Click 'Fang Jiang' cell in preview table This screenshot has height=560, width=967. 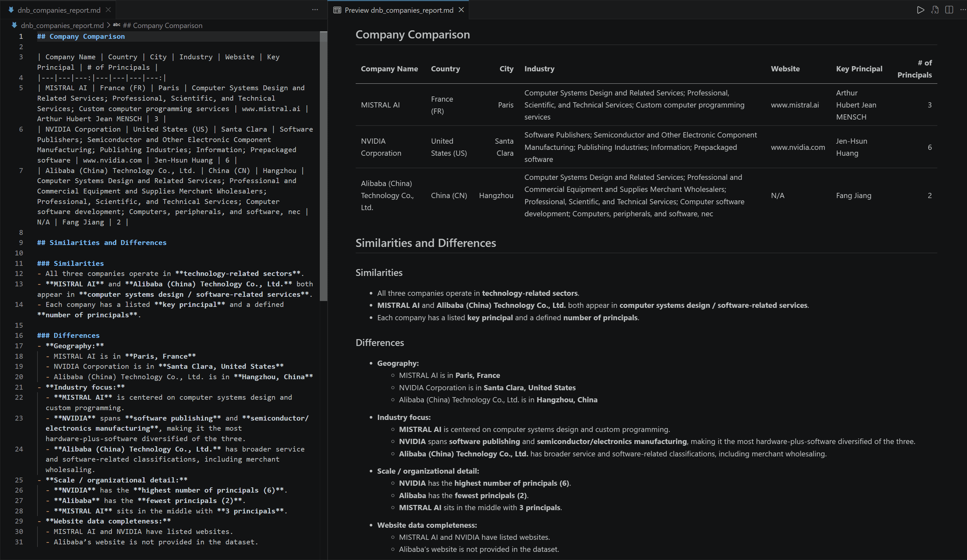pyautogui.click(x=854, y=195)
